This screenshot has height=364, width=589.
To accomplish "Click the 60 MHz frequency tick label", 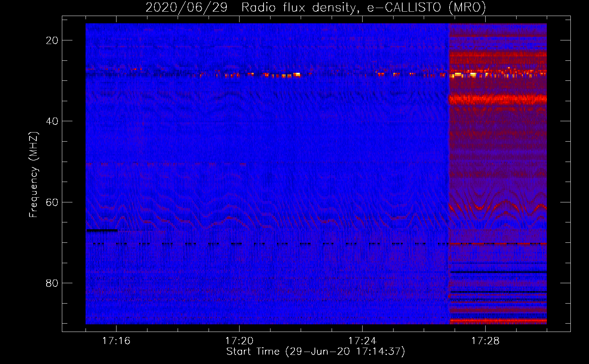I will (52, 202).
